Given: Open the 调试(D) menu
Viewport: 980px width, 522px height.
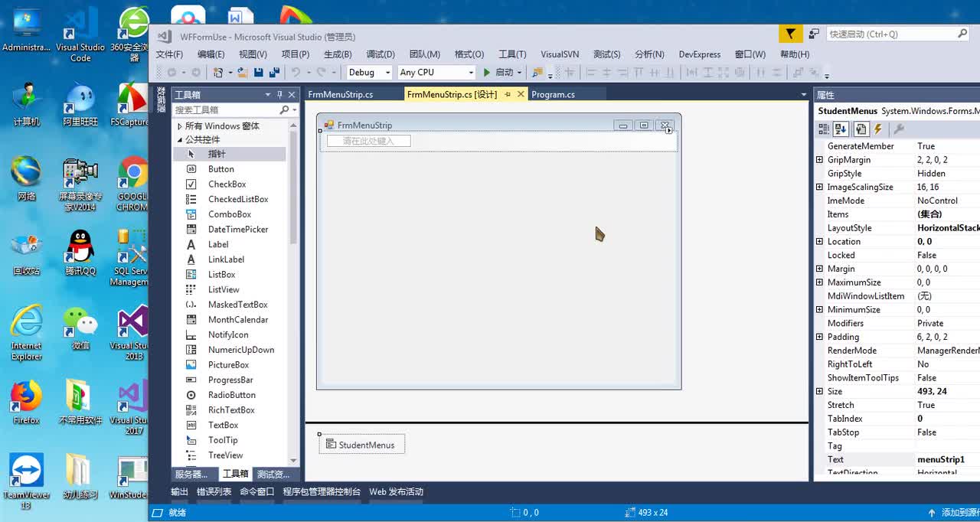Looking at the screenshot, I should 380,54.
